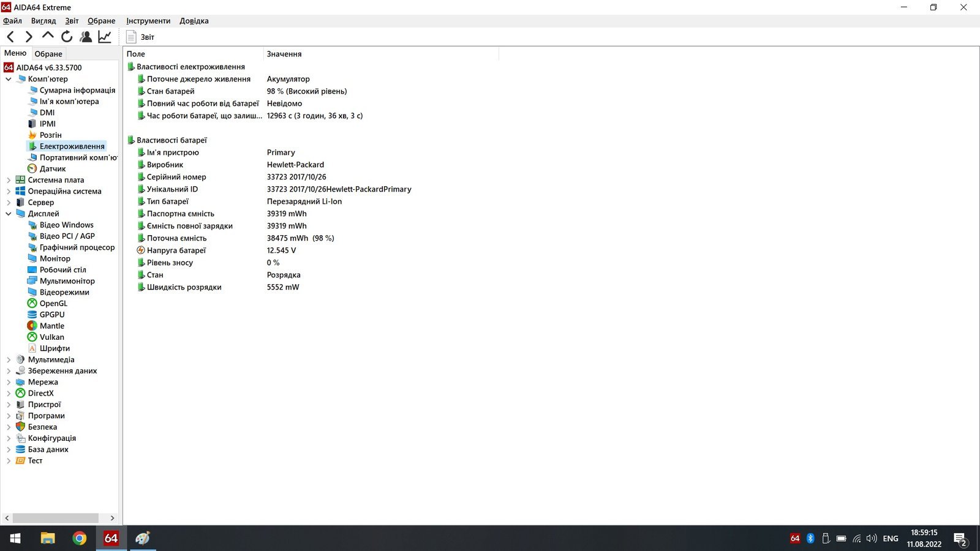980x551 pixels.
Task: Click the Відео Windows icon
Action: tap(32, 225)
